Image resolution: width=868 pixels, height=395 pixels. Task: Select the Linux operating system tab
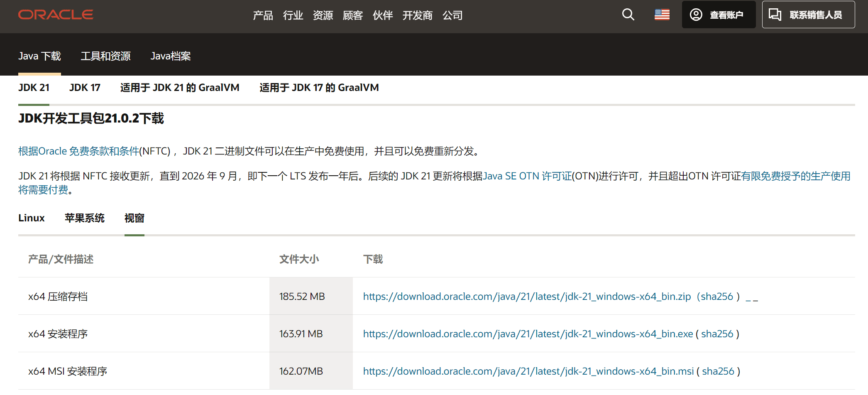tap(31, 218)
